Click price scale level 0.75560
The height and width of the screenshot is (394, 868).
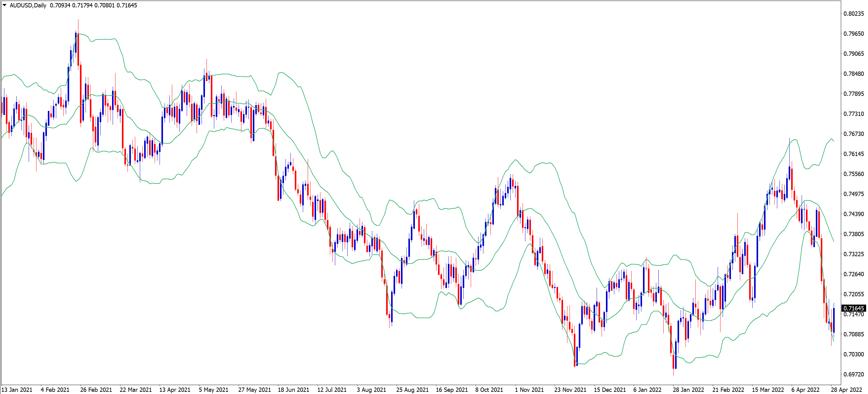853,174
